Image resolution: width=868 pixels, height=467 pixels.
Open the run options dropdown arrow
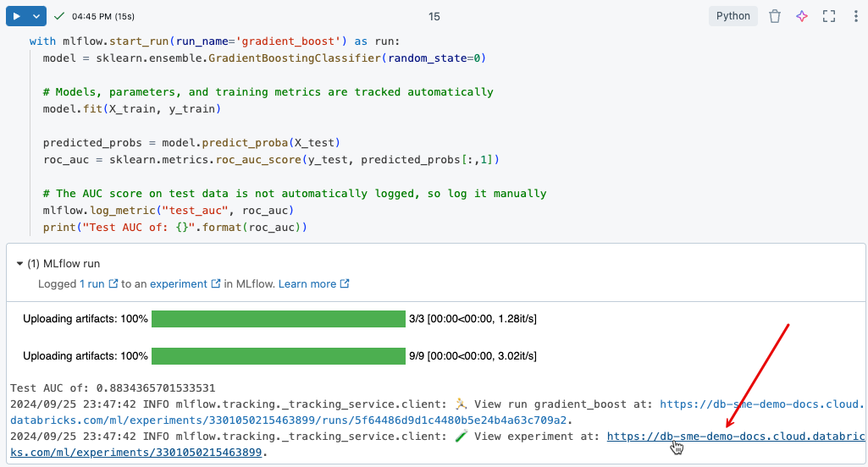coord(36,16)
